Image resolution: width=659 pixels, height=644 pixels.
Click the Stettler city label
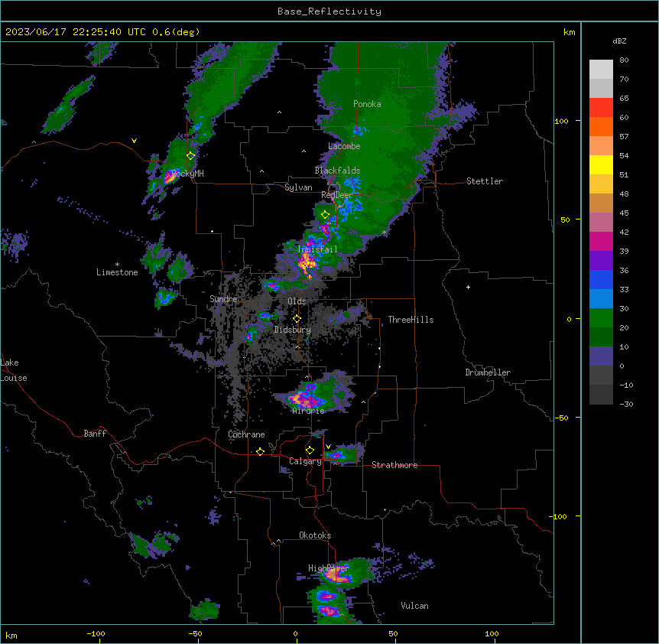click(485, 181)
